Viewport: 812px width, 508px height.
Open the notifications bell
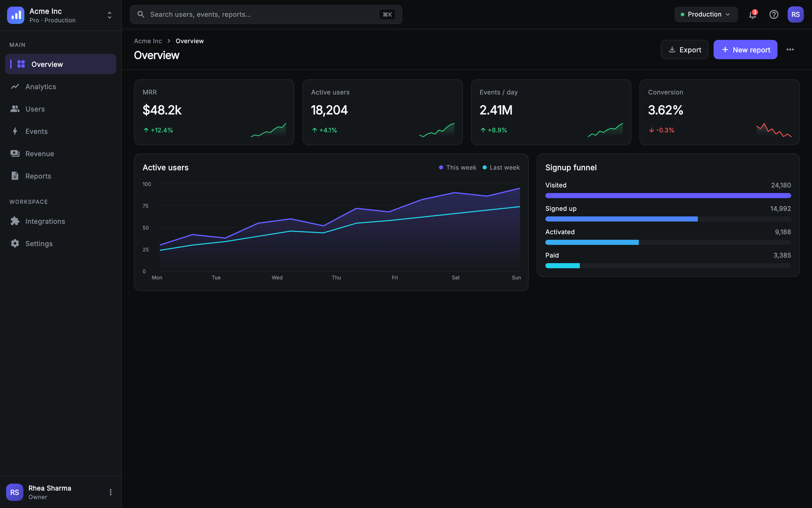pyautogui.click(x=753, y=14)
